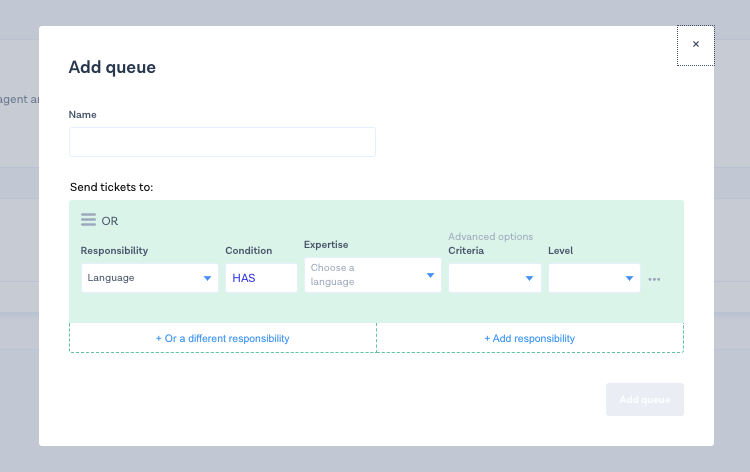Screen dimensions: 750x472
Task: Click the Expertise column label
Action: pyautogui.click(x=326, y=245)
